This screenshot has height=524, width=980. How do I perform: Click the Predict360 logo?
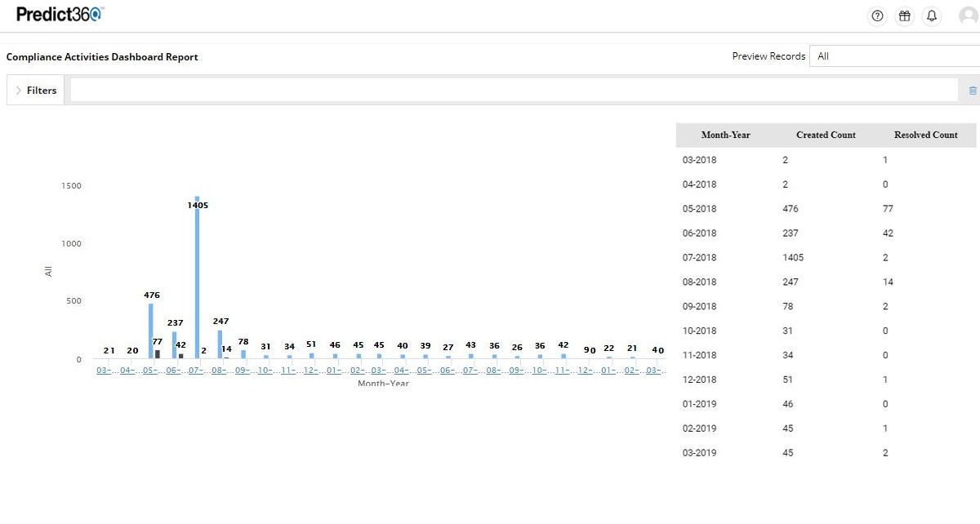pos(60,15)
